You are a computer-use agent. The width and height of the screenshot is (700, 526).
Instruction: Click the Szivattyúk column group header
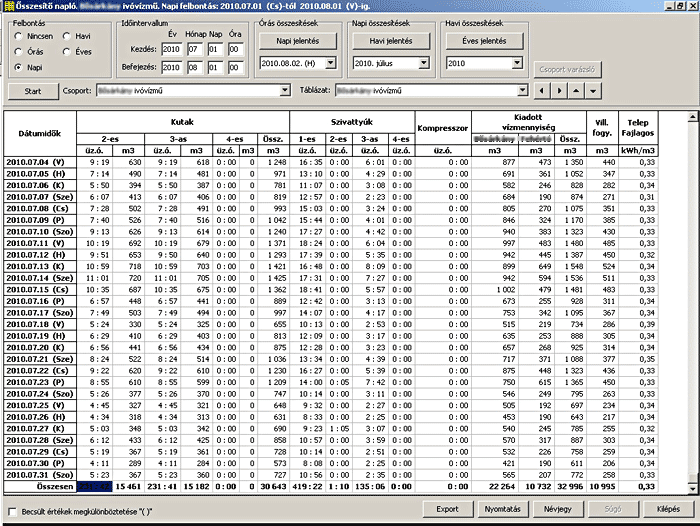coord(352,122)
